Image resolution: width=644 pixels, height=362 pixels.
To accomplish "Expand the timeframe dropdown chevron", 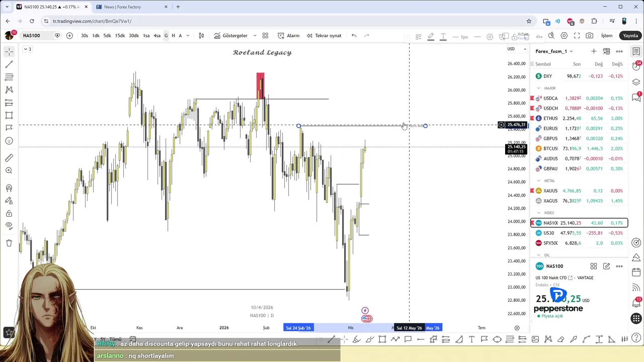I will (188, 36).
